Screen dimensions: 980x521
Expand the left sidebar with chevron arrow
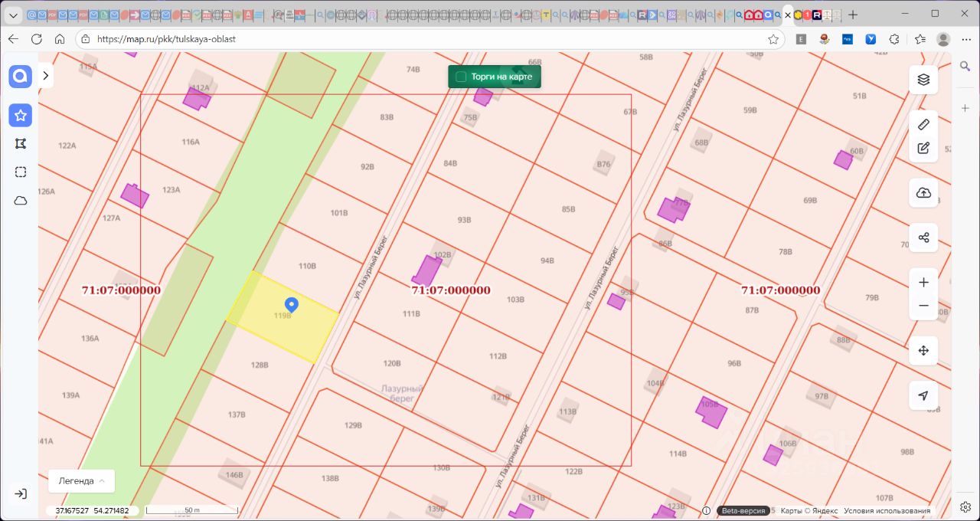click(46, 76)
